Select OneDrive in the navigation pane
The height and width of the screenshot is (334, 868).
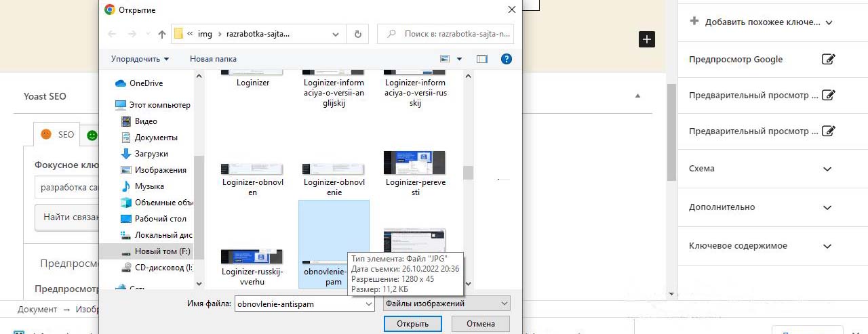[145, 83]
